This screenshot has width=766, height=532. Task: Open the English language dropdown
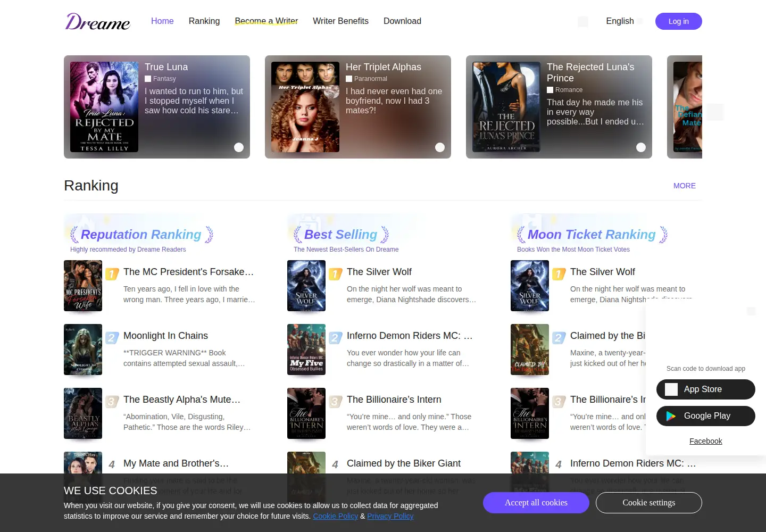(x=625, y=21)
